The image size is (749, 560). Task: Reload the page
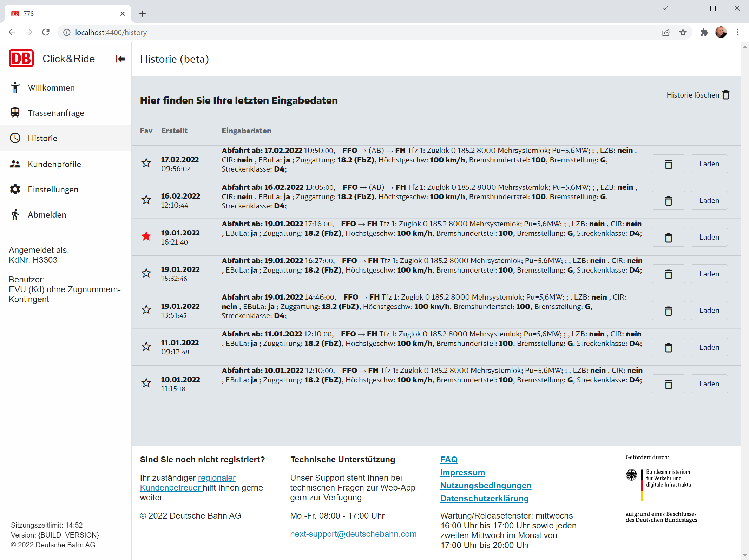46,32
